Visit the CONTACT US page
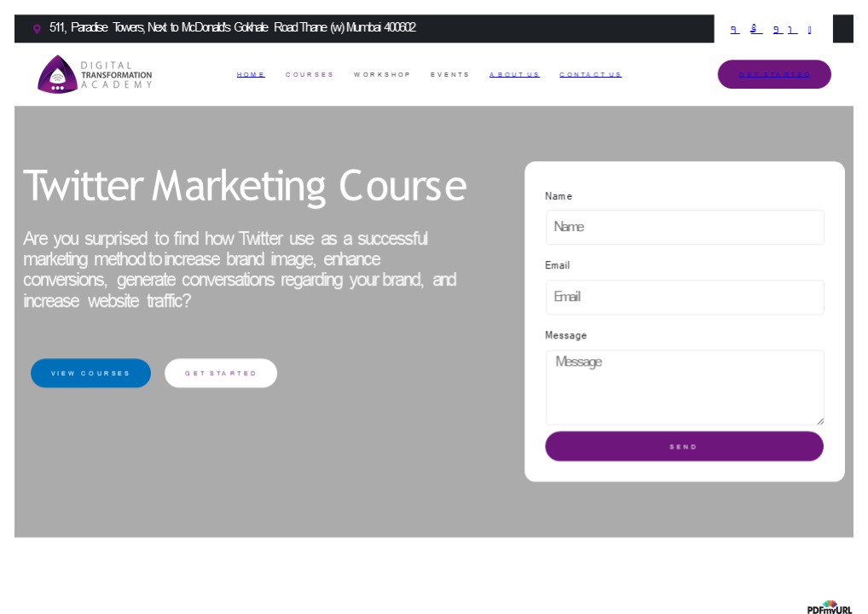 pyautogui.click(x=590, y=74)
